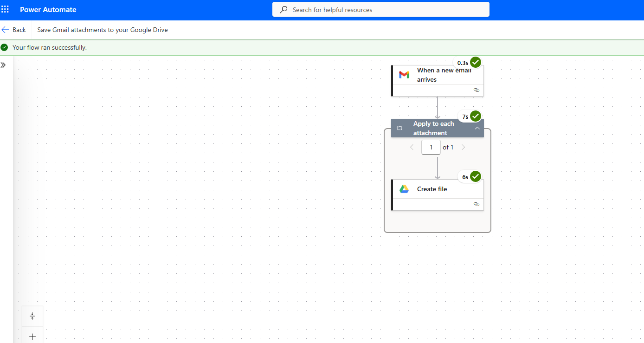This screenshot has height=343, width=644.
Task: Zoom in with the plus button
Action: coord(32,337)
